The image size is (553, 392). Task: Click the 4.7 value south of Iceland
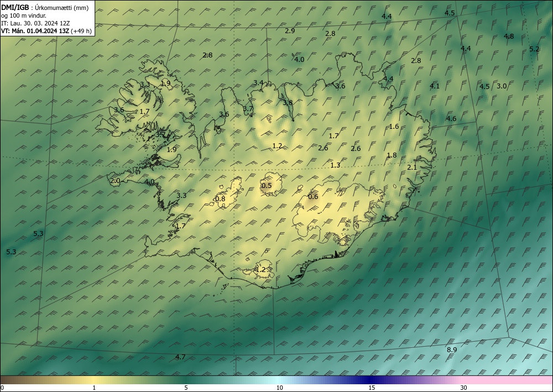pos(180,357)
